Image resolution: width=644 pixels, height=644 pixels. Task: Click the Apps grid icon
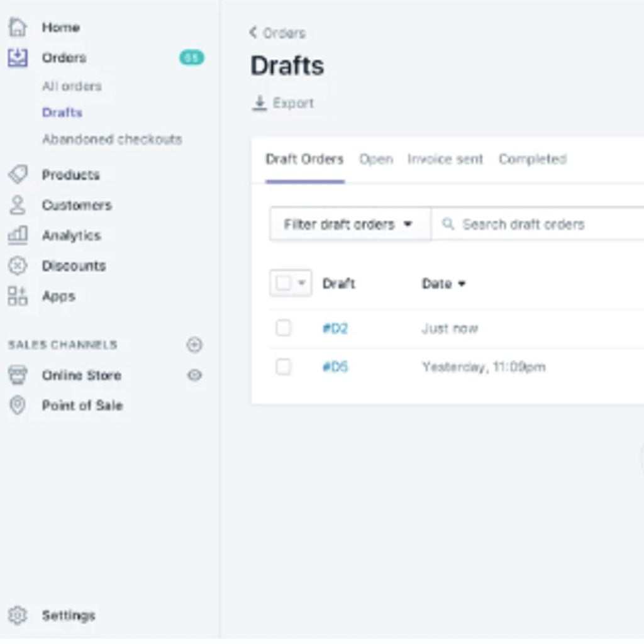(18, 296)
